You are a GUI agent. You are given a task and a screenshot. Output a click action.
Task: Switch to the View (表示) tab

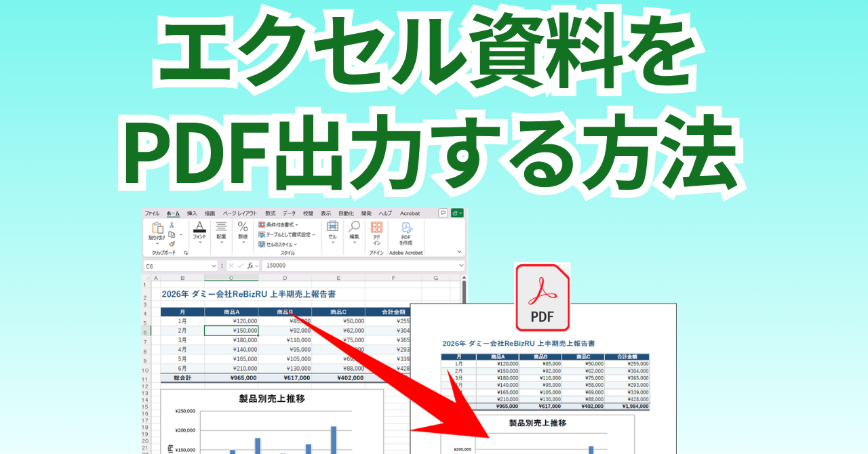pos(325,213)
